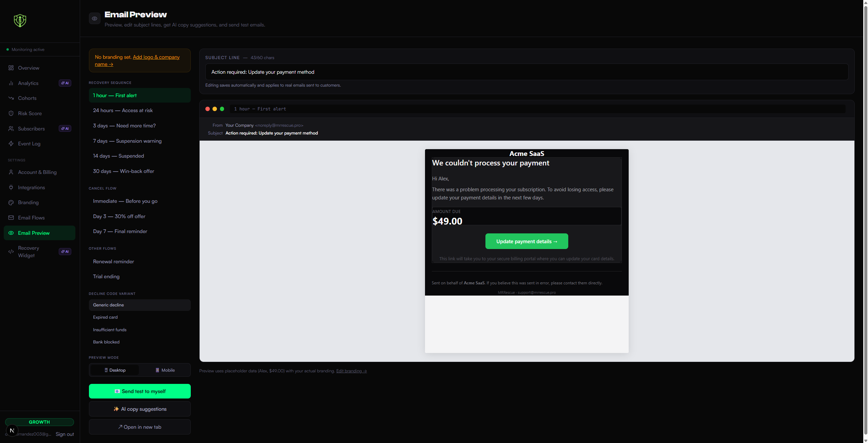Image resolution: width=868 pixels, height=443 pixels.
Task: Click the Send test to myself button
Action: [x=140, y=391]
